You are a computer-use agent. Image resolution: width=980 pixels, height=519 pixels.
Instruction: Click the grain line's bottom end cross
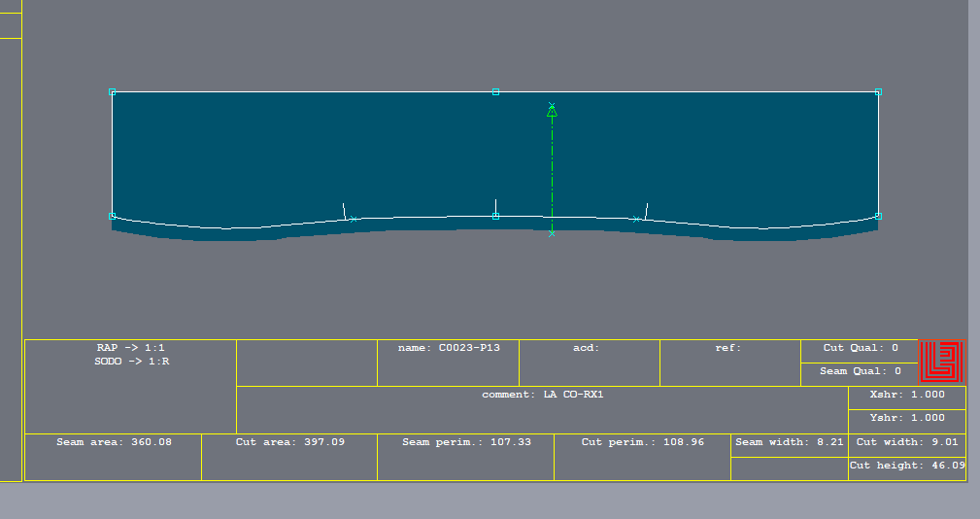coord(552,233)
